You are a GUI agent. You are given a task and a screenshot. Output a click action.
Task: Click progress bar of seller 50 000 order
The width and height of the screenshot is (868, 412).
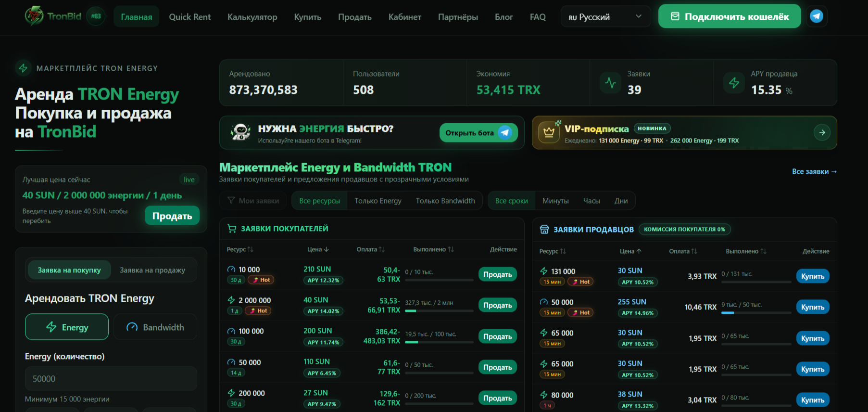(756, 313)
